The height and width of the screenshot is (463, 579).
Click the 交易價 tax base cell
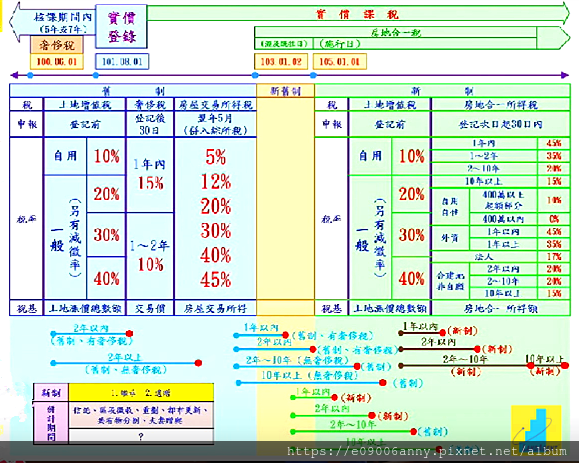point(150,308)
